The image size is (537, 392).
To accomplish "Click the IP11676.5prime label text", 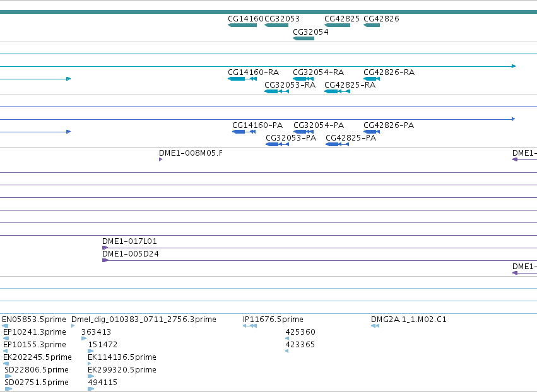I will 273,320.
